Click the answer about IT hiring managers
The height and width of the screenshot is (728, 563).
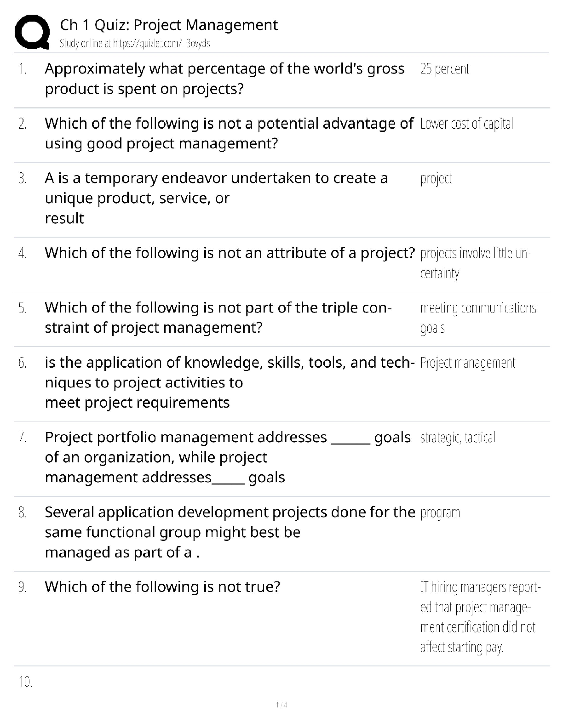tap(480, 617)
